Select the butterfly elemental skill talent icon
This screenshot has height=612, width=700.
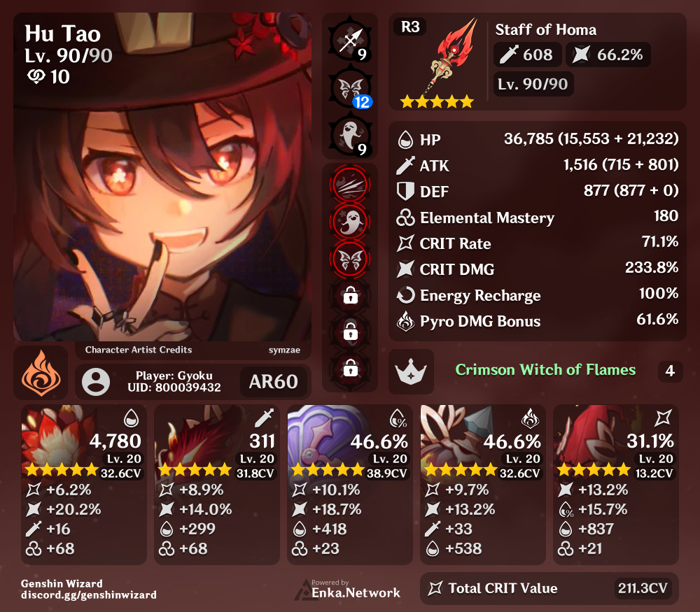350,88
